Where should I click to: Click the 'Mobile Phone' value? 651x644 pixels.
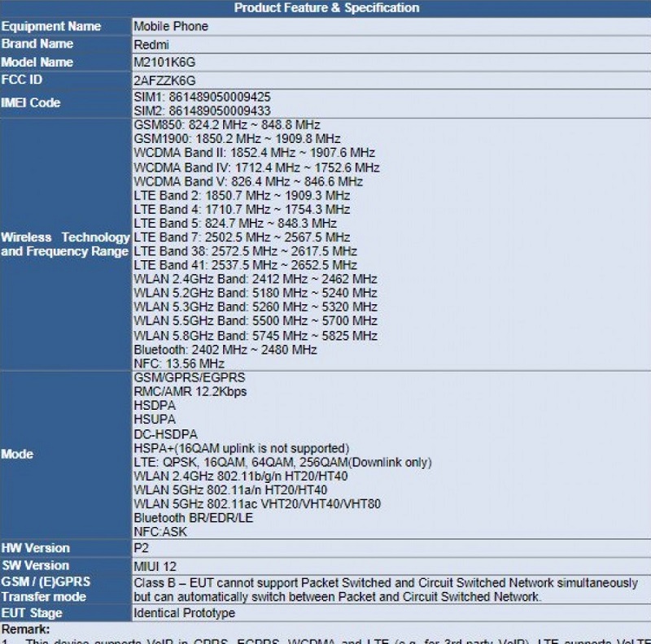pos(171,26)
